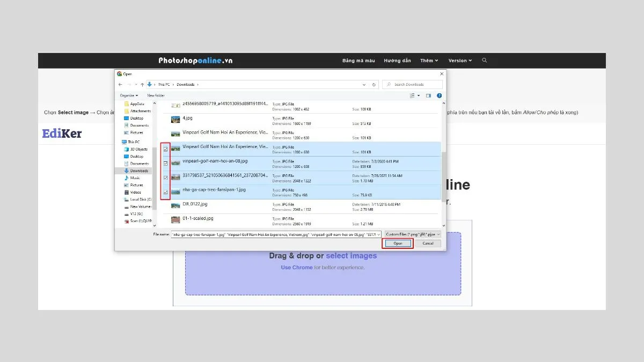Select the Music folder in sidebar

pyautogui.click(x=135, y=178)
